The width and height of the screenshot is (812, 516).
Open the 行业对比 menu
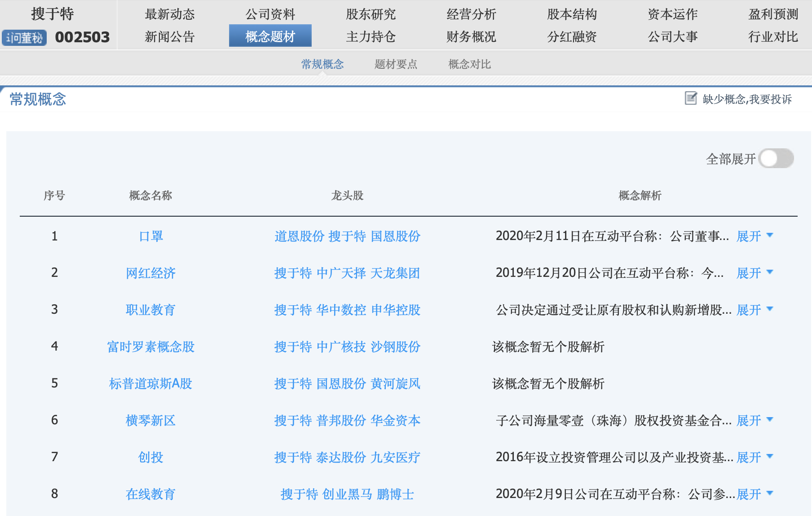pyautogui.click(x=773, y=36)
